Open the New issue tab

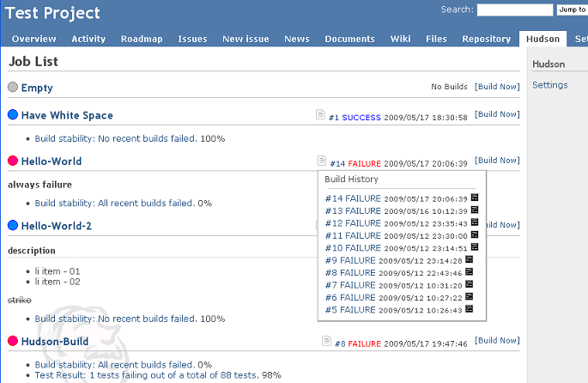click(246, 39)
